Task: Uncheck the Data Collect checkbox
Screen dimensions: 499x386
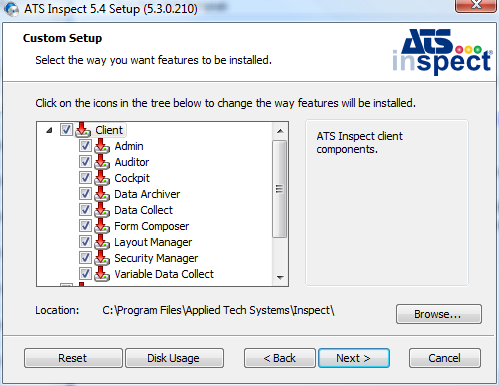Action: point(85,210)
